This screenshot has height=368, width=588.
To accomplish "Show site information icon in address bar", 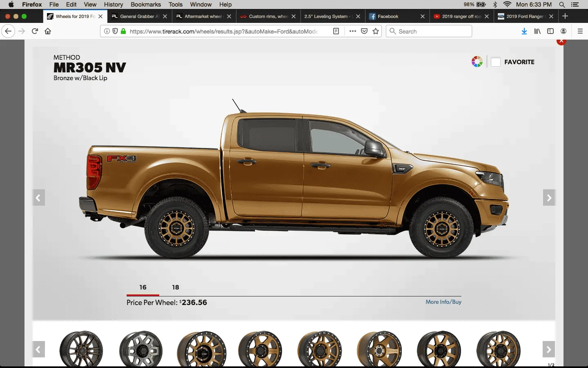I will click(x=107, y=31).
